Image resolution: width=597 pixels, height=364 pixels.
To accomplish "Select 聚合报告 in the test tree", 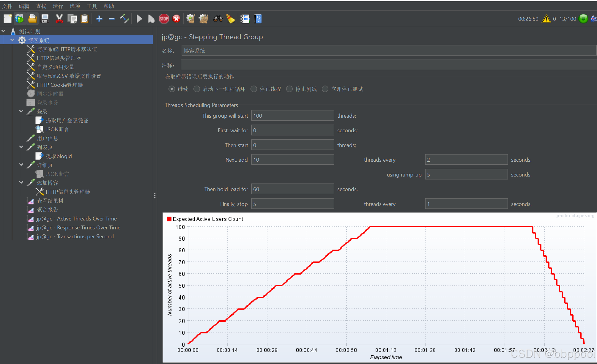I will [47, 210].
